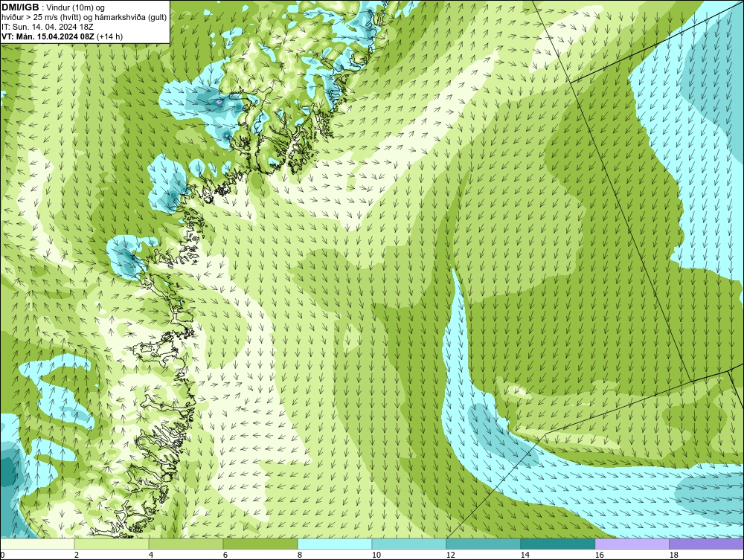Click the legend label '16'
This screenshot has height=560, width=744.
(x=599, y=555)
